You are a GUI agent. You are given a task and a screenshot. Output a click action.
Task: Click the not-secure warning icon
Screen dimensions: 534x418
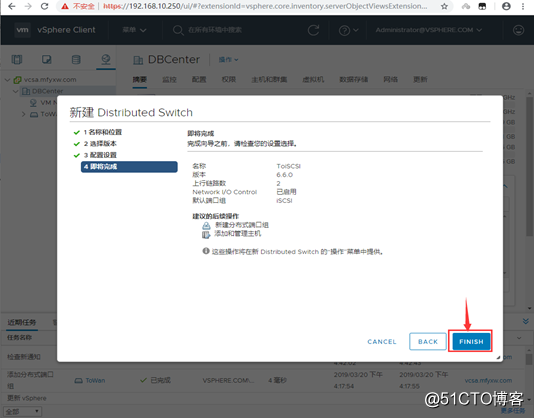tap(65, 6)
